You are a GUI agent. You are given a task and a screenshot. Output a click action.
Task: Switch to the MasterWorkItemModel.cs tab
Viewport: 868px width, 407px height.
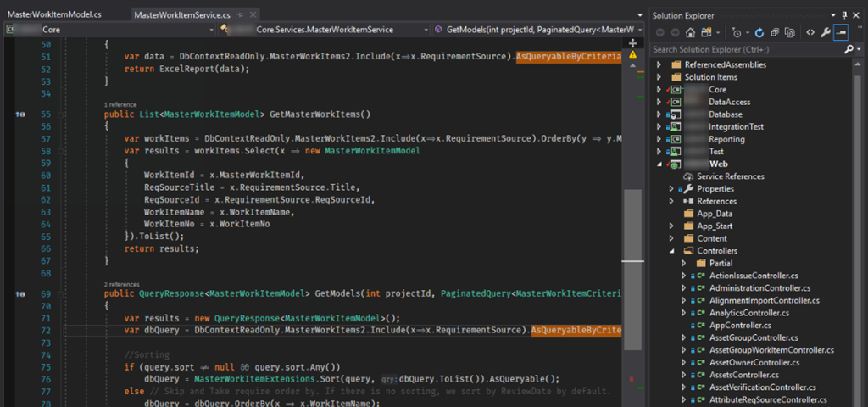pyautogui.click(x=54, y=15)
